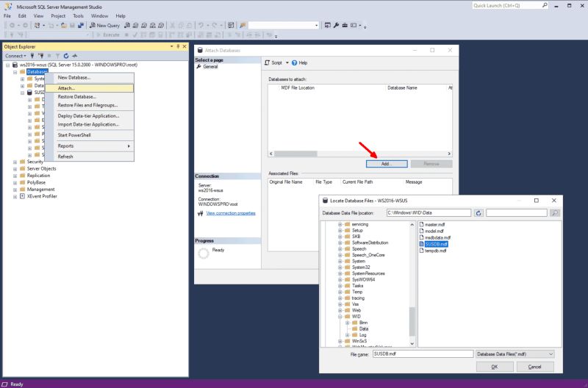The width and height of the screenshot is (588, 388).
Task: Click Cancel in Locate Database Files
Action: coord(535,367)
